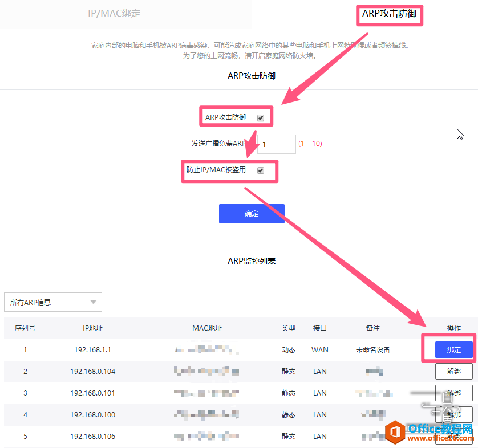Click 解绑 for IP 192.168.0.104

point(453,372)
